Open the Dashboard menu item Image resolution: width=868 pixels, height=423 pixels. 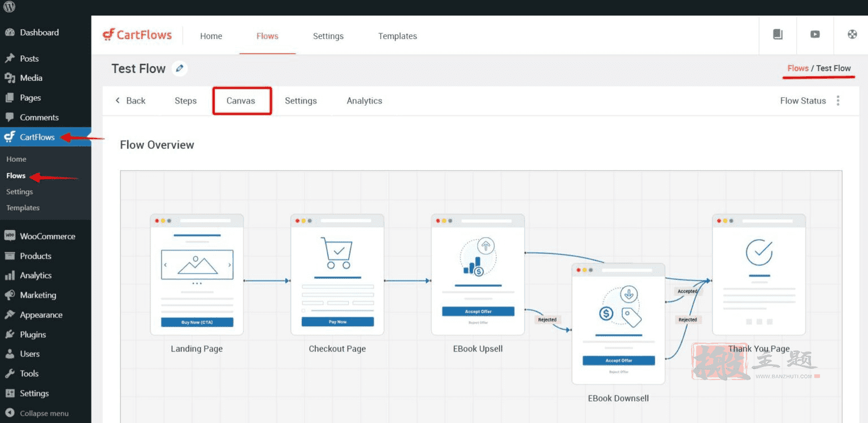point(39,33)
